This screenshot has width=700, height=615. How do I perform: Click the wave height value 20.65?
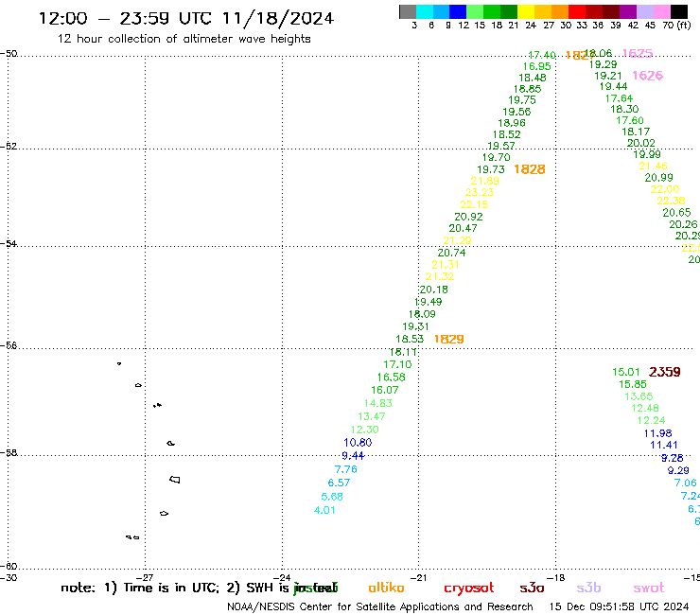[x=676, y=213]
